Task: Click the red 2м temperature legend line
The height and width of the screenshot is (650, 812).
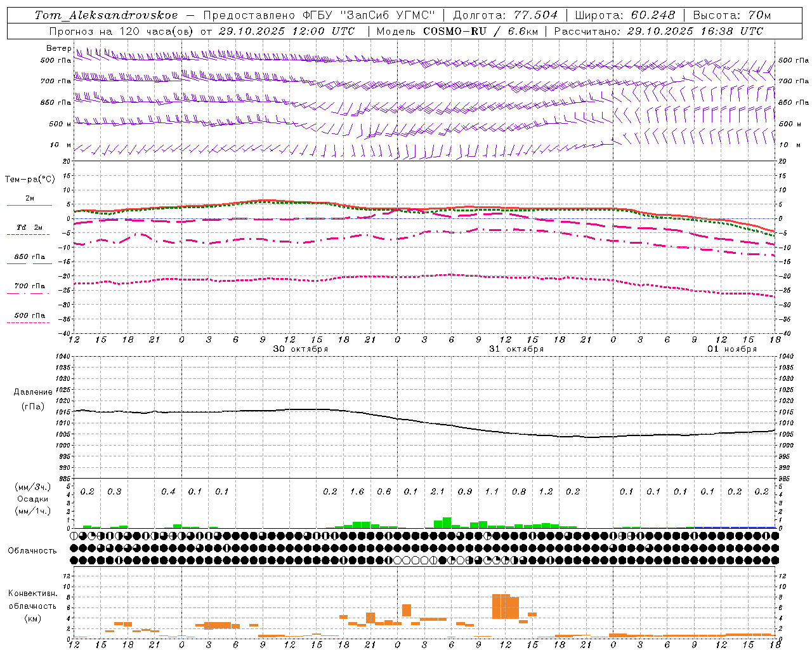Action: (29, 205)
